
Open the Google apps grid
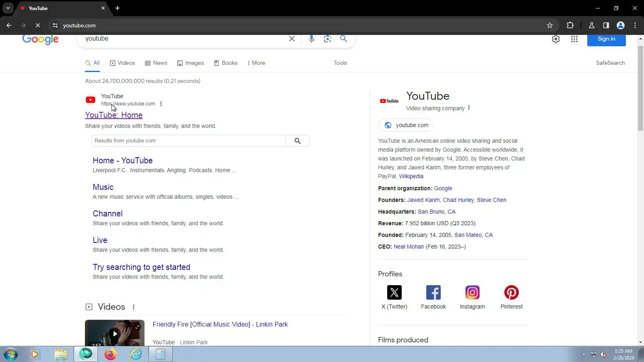[x=574, y=39]
